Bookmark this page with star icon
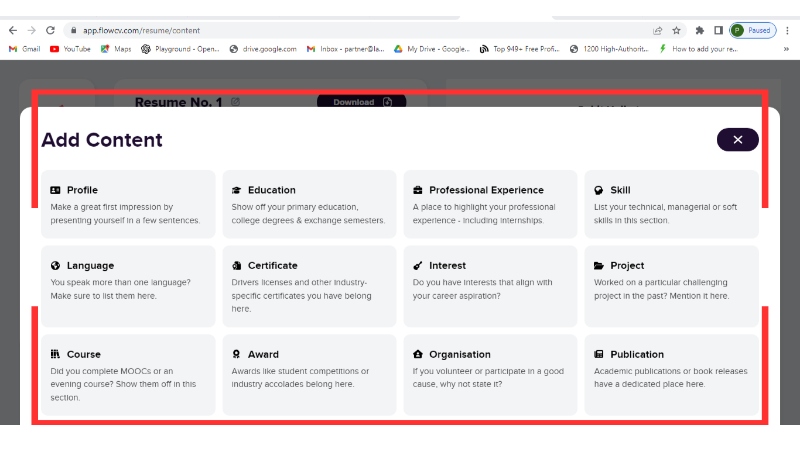Image resolution: width=800 pixels, height=449 pixels. (676, 30)
